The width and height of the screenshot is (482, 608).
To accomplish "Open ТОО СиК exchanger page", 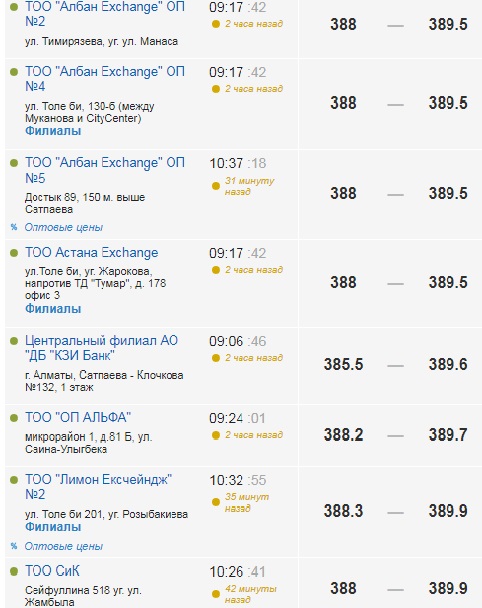I will coord(52,571).
